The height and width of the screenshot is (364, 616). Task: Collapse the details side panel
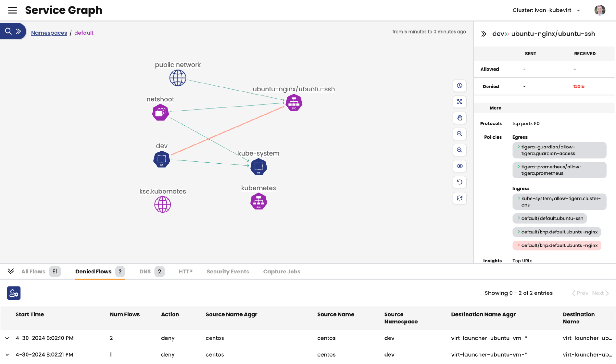(x=484, y=34)
